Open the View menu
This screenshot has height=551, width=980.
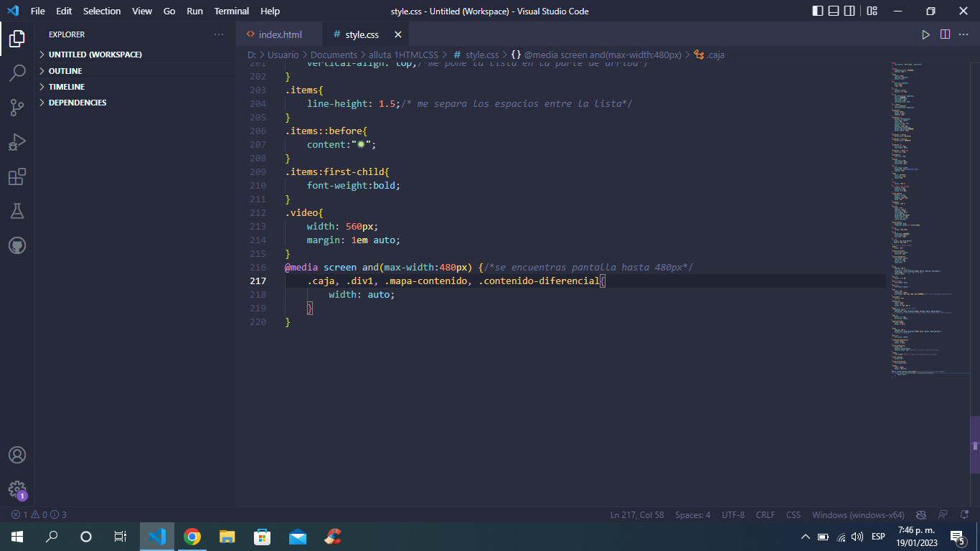pyautogui.click(x=142, y=11)
